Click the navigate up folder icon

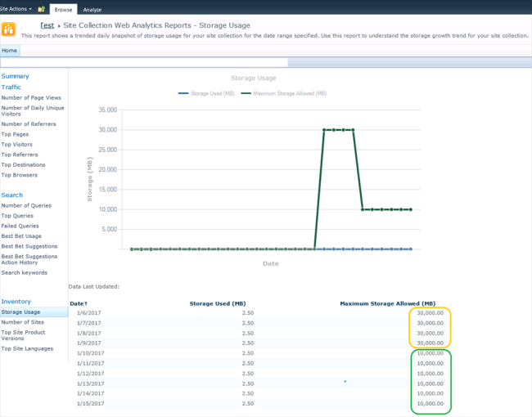point(42,9)
